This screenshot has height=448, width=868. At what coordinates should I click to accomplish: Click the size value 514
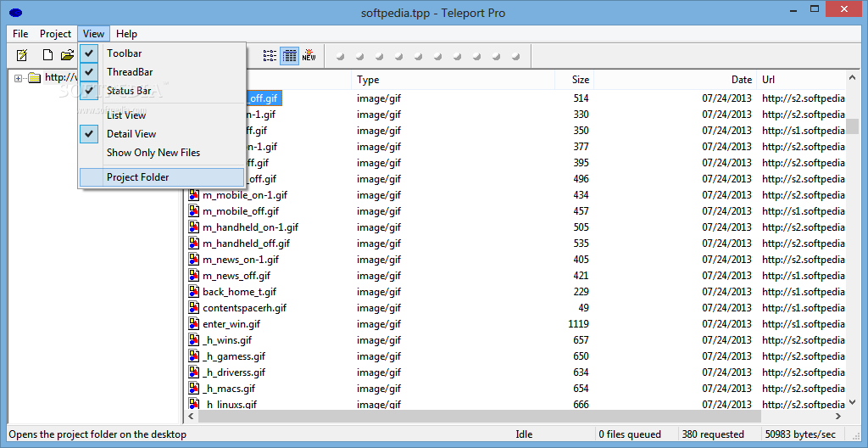click(x=581, y=98)
